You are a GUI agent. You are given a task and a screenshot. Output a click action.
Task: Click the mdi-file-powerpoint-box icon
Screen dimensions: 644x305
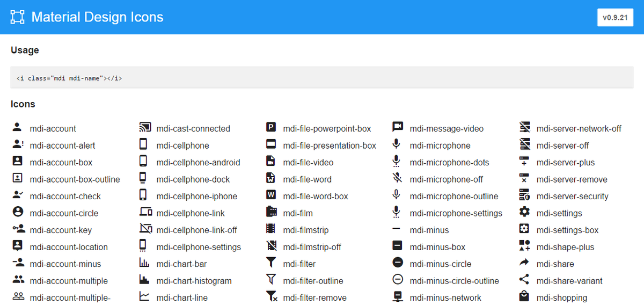(271, 127)
